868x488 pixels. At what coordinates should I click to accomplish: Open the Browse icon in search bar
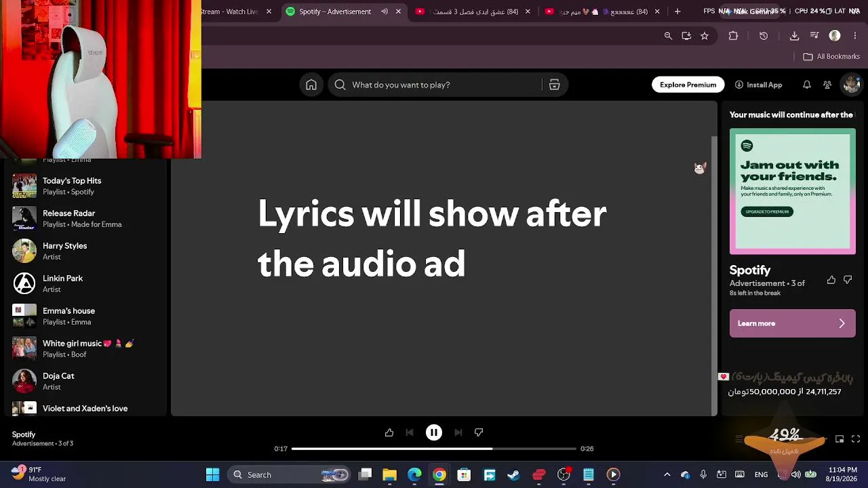(x=554, y=85)
